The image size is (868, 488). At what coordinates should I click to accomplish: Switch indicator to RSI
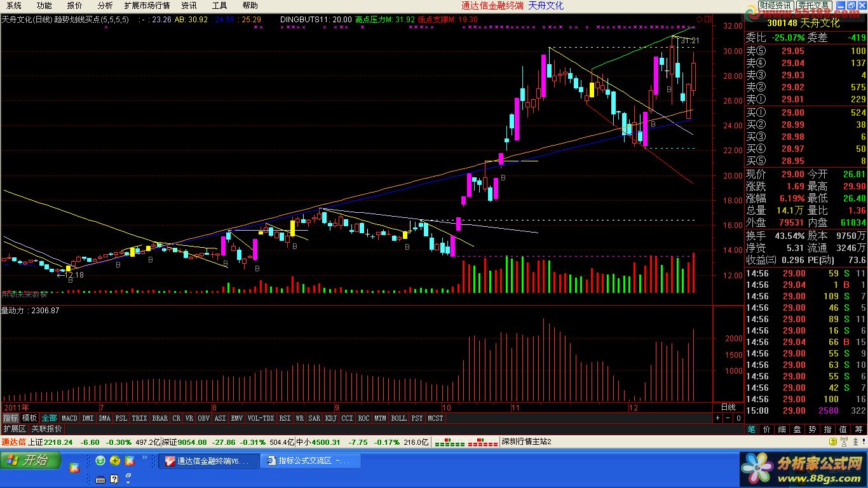point(285,418)
